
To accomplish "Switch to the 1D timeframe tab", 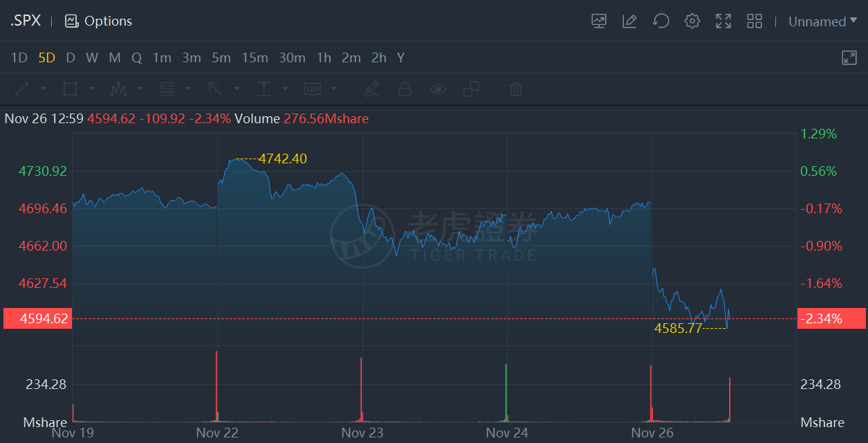I will pyautogui.click(x=19, y=57).
